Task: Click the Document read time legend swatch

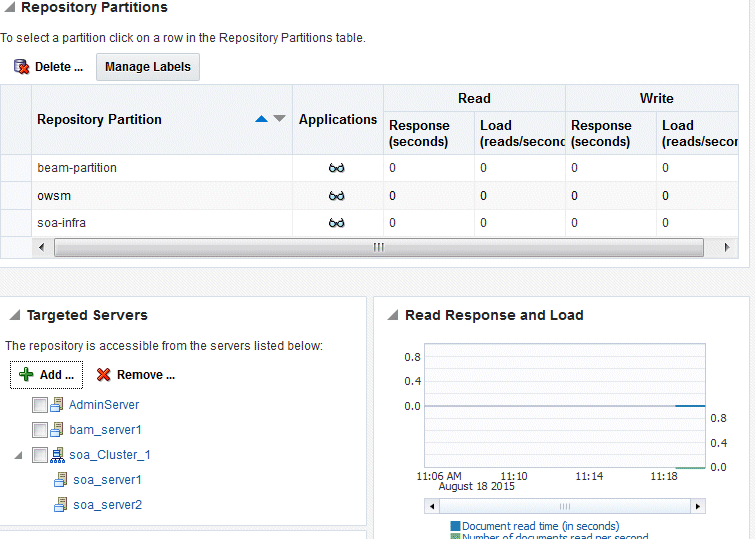Action: tap(455, 526)
